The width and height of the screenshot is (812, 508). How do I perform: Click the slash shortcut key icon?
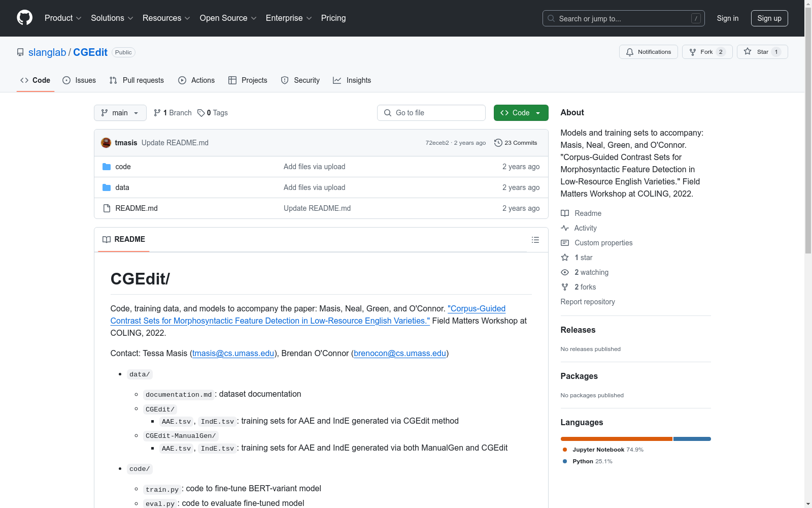(x=696, y=18)
